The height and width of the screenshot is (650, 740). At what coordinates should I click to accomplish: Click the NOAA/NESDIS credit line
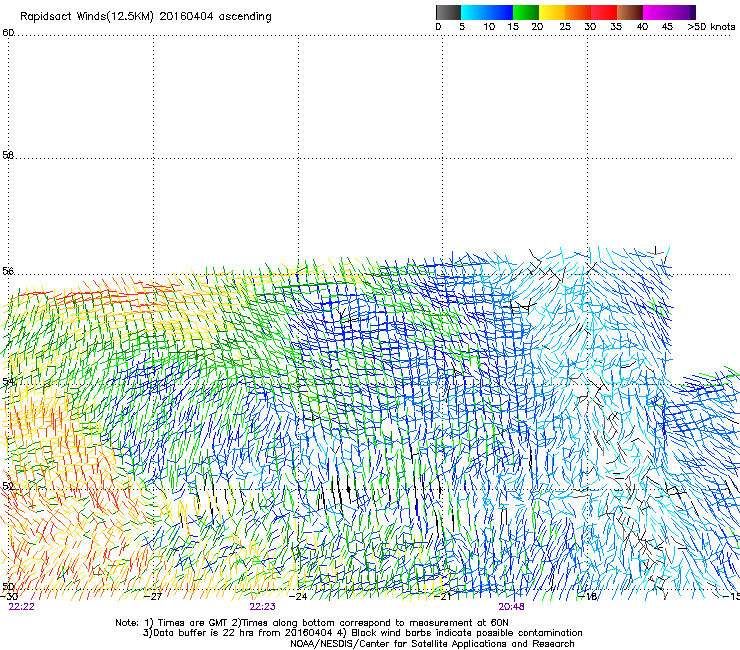pos(432,644)
